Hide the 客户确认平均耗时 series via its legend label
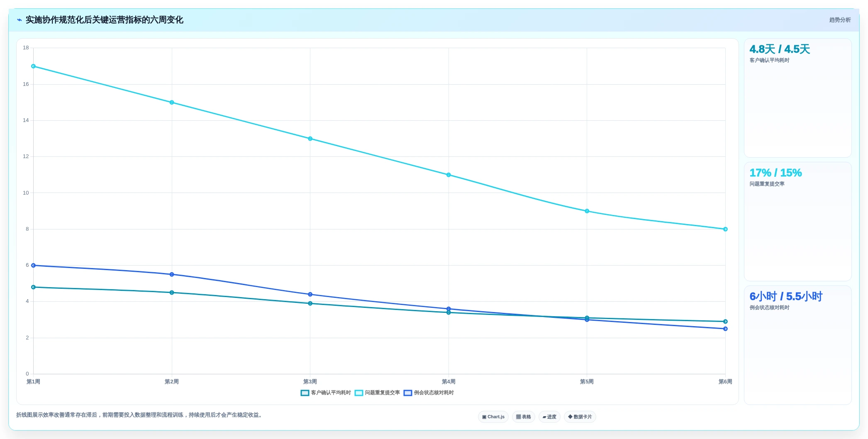This screenshot has height=439, width=868. point(331,393)
